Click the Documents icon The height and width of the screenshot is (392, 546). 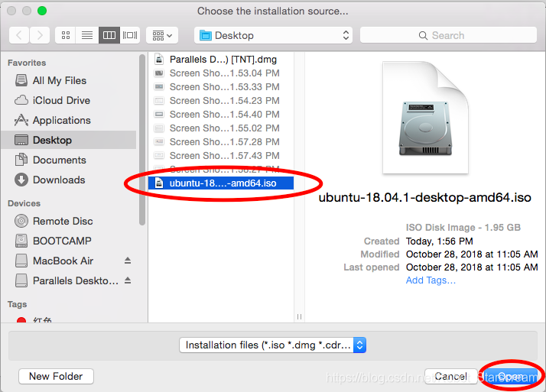tap(21, 160)
